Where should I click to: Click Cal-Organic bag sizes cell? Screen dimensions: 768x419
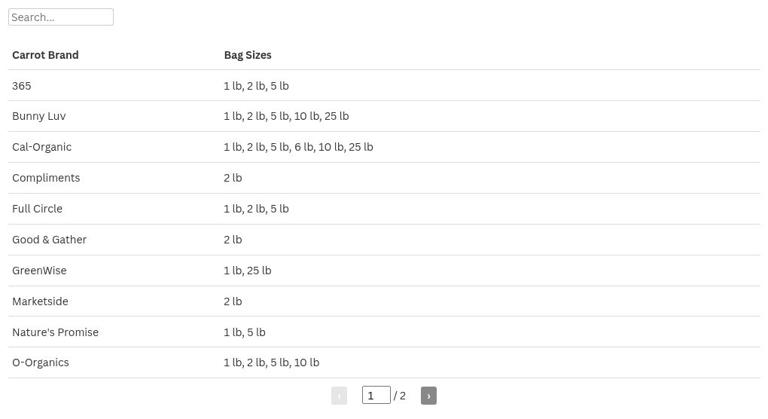pyautogui.click(x=490, y=147)
